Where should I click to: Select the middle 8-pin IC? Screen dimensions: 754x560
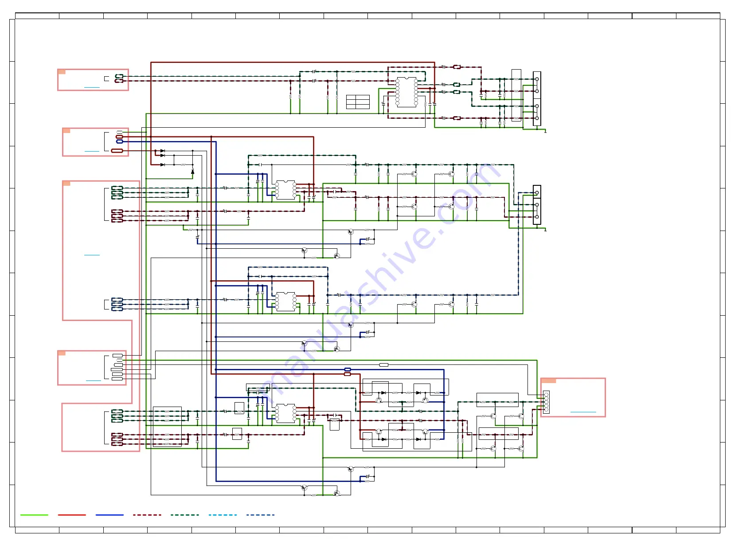[x=285, y=302]
